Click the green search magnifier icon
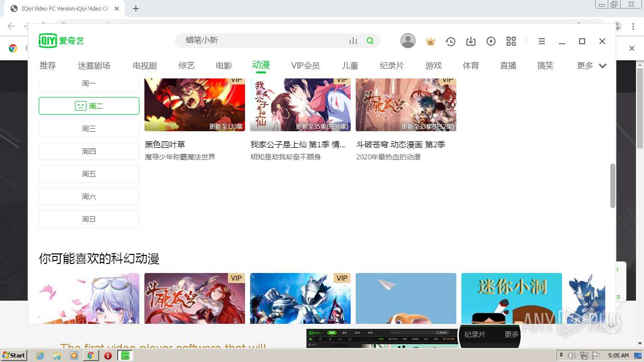The width and height of the screenshot is (644, 362). click(x=370, y=41)
